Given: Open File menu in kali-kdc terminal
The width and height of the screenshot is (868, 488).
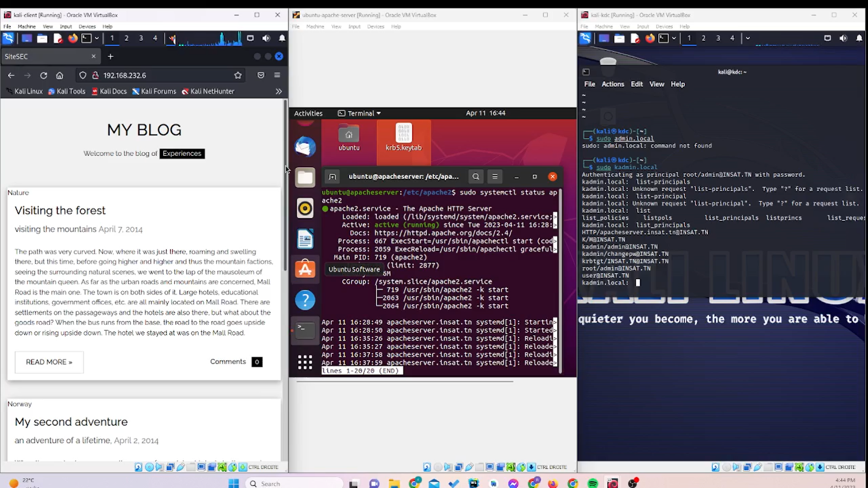Looking at the screenshot, I should coord(590,84).
